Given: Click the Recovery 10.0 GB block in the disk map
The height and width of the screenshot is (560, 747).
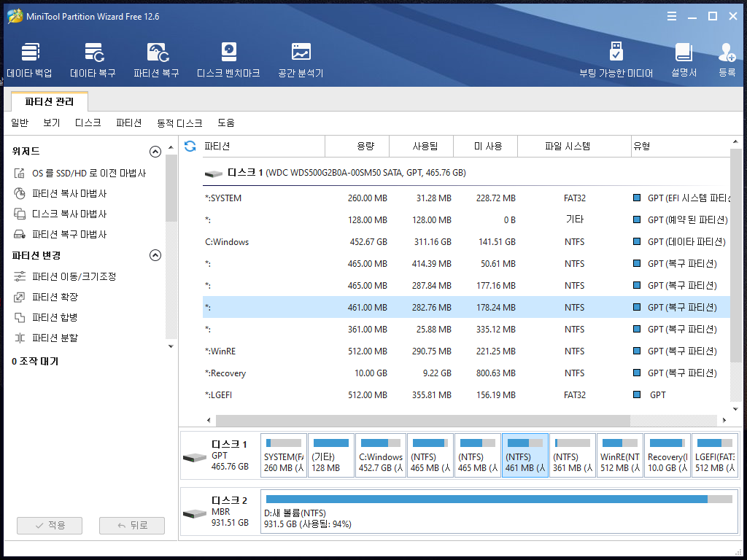Looking at the screenshot, I should (667, 456).
